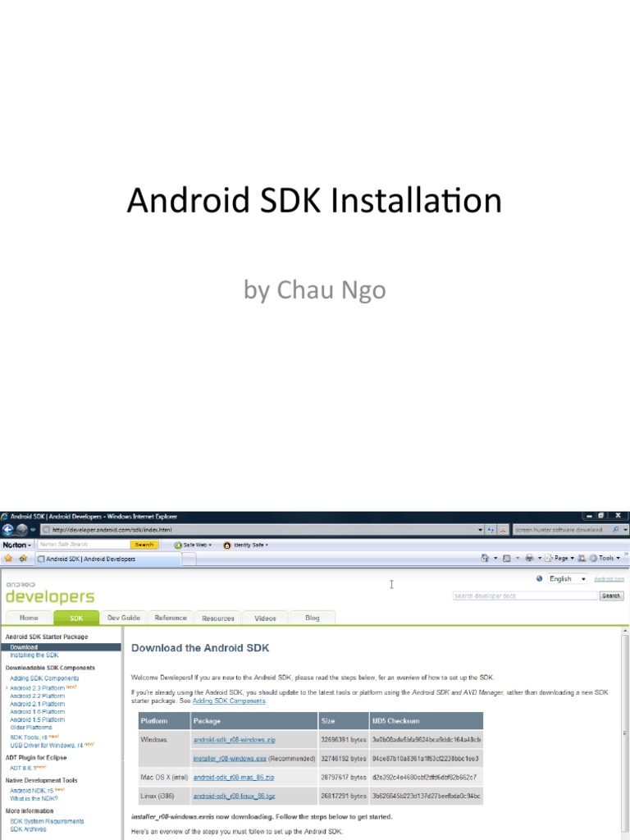Open SDK Archives sidebar link

coord(28,829)
